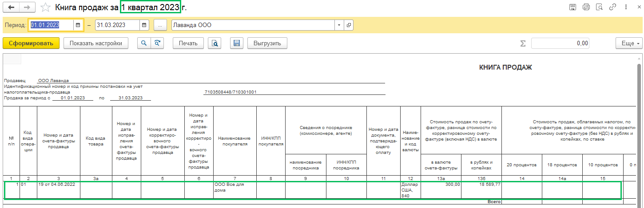This screenshot has height=208, width=644.
Task: Click the printer icon in title bar
Action: pos(586,7)
